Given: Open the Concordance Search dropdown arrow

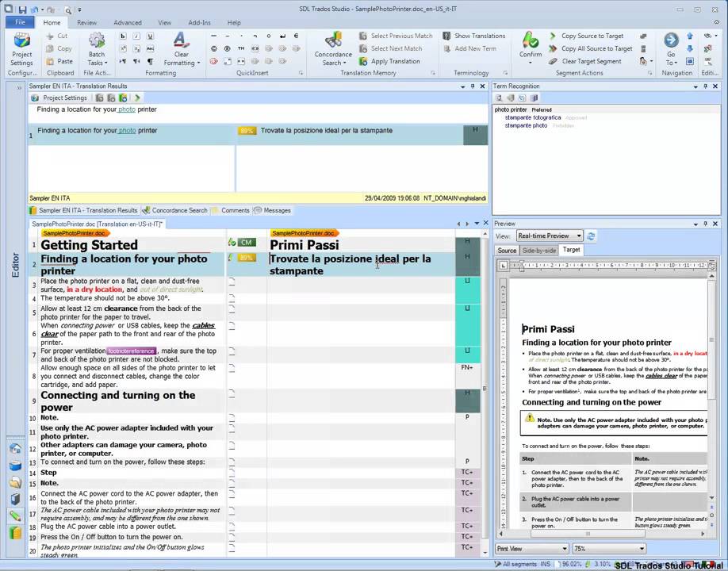Looking at the screenshot, I should point(344,63).
